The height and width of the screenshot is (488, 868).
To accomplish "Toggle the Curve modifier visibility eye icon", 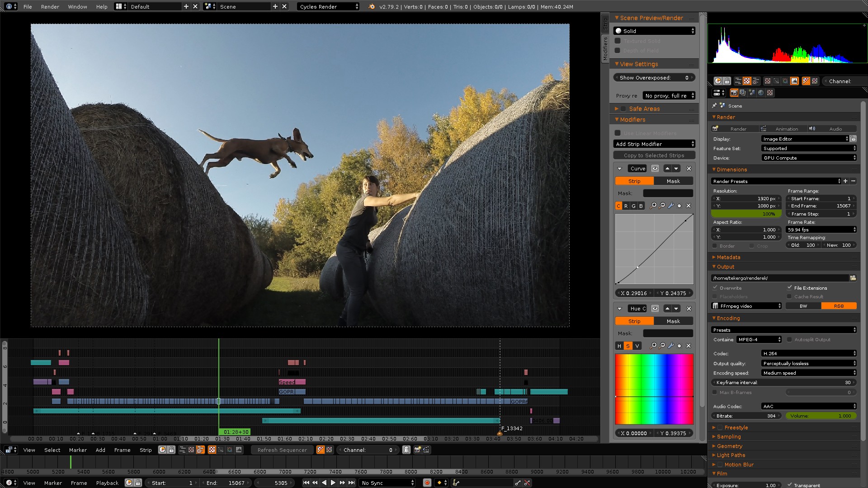I will click(655, 168).
